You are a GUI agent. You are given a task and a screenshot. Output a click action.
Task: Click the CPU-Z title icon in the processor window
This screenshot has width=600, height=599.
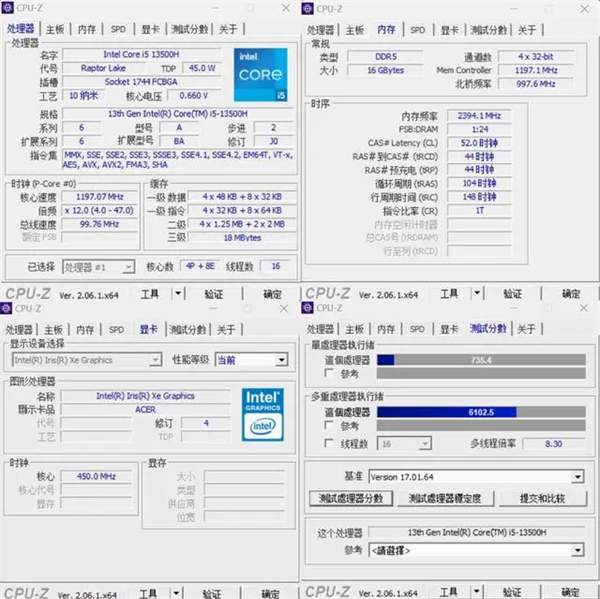pyautogui.click(x=7, y=8)
